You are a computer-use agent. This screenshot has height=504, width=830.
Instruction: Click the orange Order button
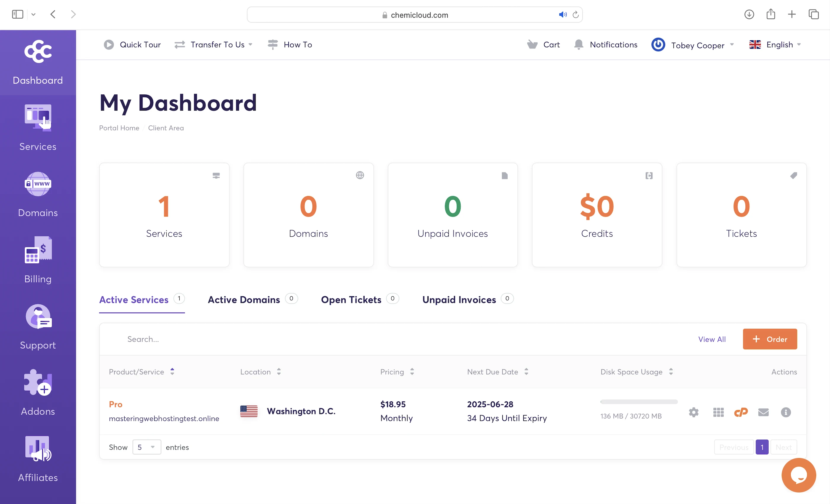770,339
